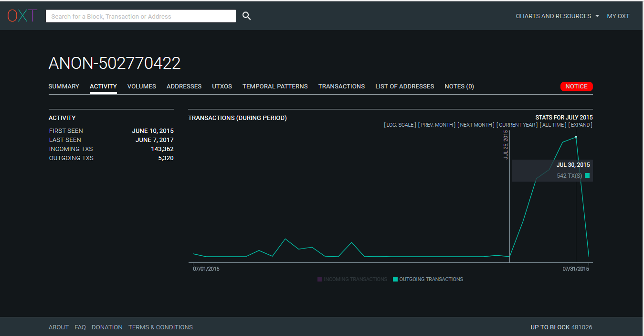644x336 pixels.
Task: Open the Addresses tab
Action: point(184,87)
